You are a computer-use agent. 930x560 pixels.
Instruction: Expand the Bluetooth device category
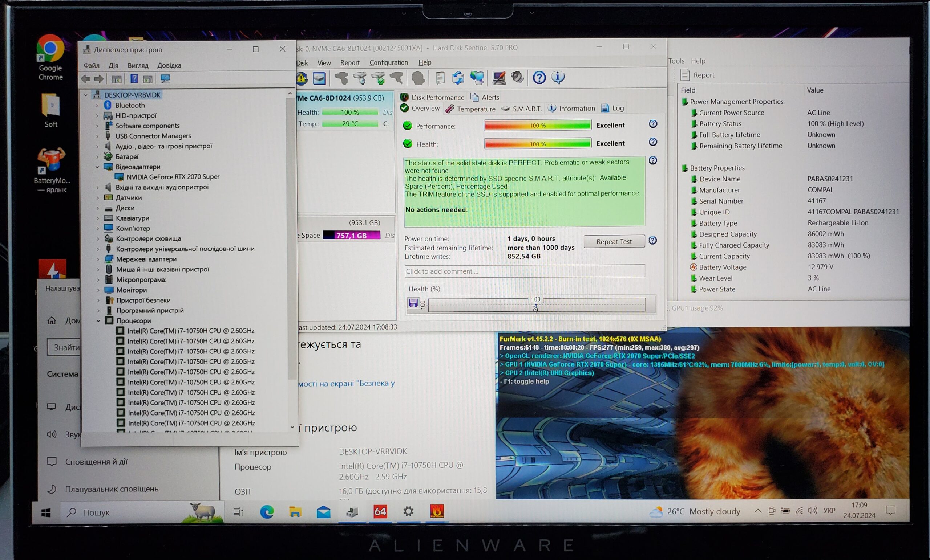[97, 106]
